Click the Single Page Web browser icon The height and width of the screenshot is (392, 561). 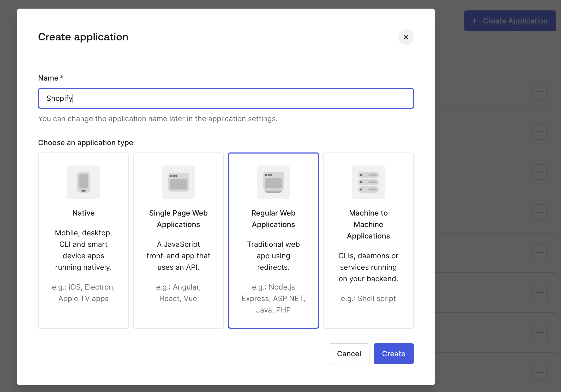point(178,182)
